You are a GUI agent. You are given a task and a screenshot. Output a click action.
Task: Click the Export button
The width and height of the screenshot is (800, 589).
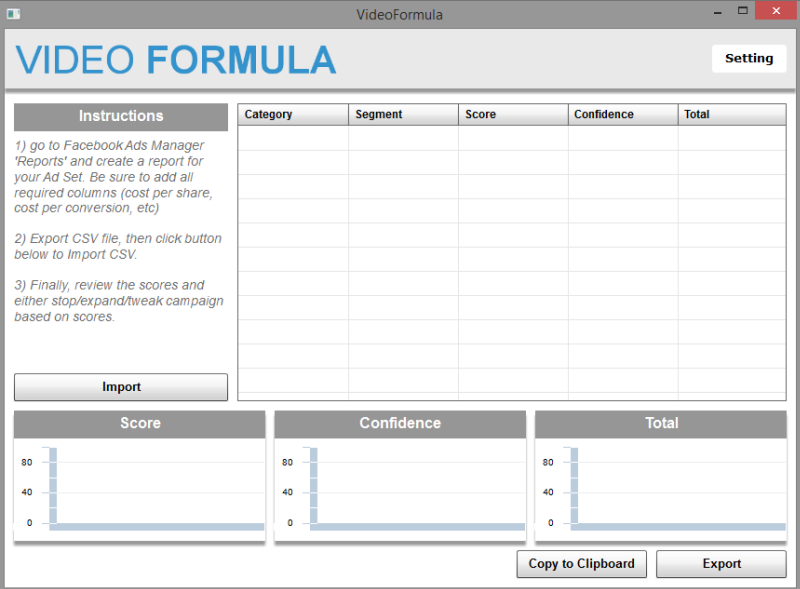point(721,563)
